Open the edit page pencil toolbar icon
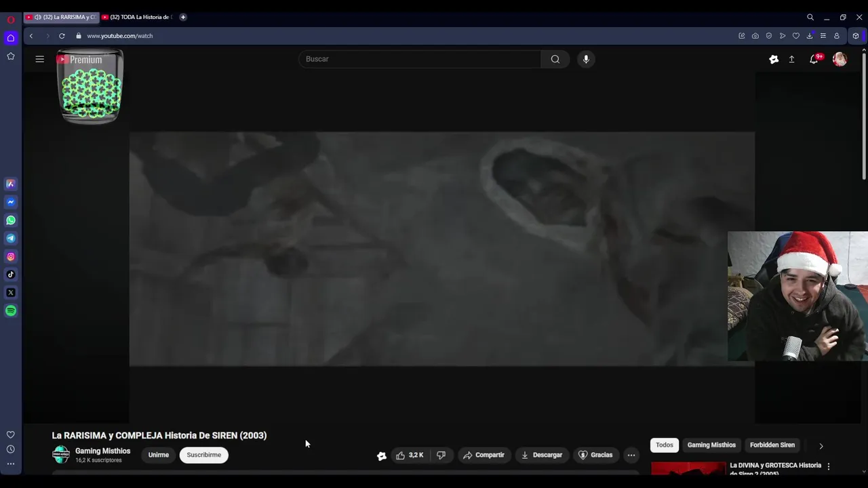The height and width of the screenshot is (488, 868). click(x=742, y=36)
